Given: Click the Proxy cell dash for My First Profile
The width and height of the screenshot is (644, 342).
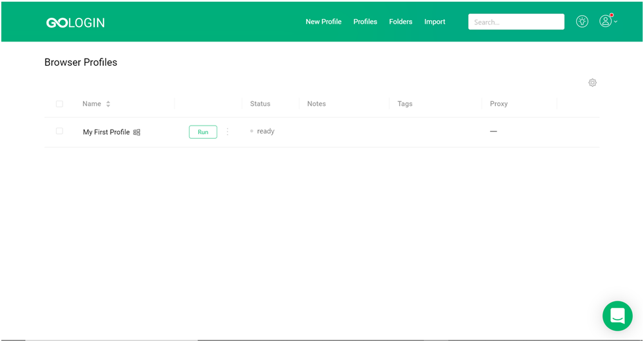Looking at the screenshot, I should coord(493,132).
